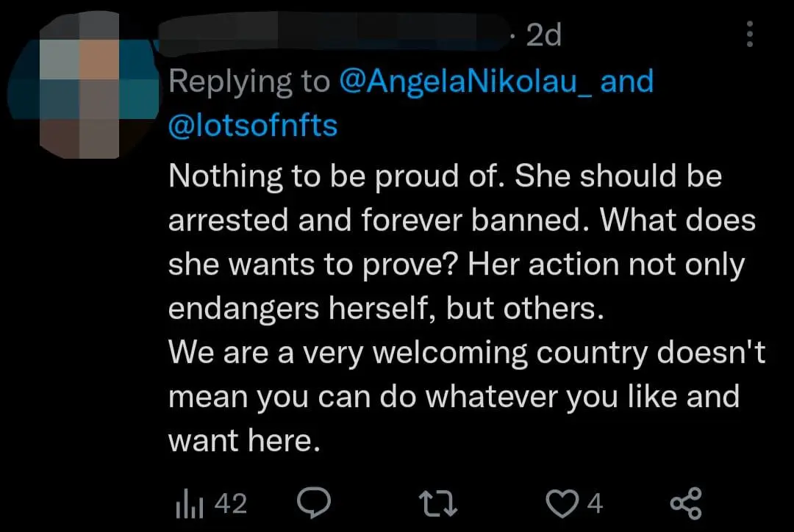
Task: Click the like count number 4
Action: [x=595, y=503]
